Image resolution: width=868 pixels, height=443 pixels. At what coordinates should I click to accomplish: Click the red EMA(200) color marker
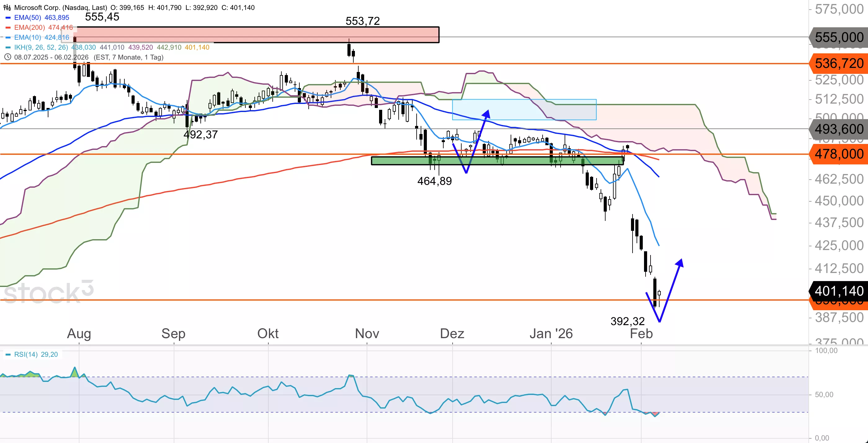pos(8,28)
